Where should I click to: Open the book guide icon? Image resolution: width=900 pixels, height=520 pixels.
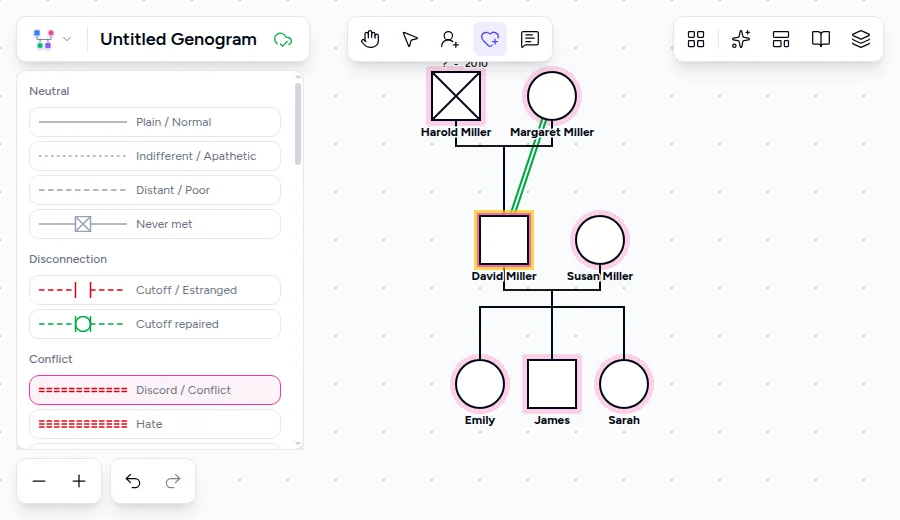coord(821,39)
